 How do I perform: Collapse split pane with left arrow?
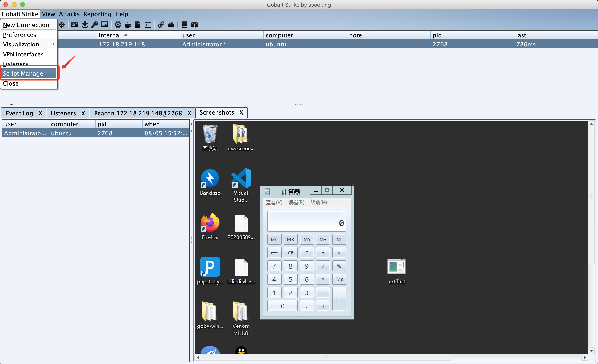(191, 124)
